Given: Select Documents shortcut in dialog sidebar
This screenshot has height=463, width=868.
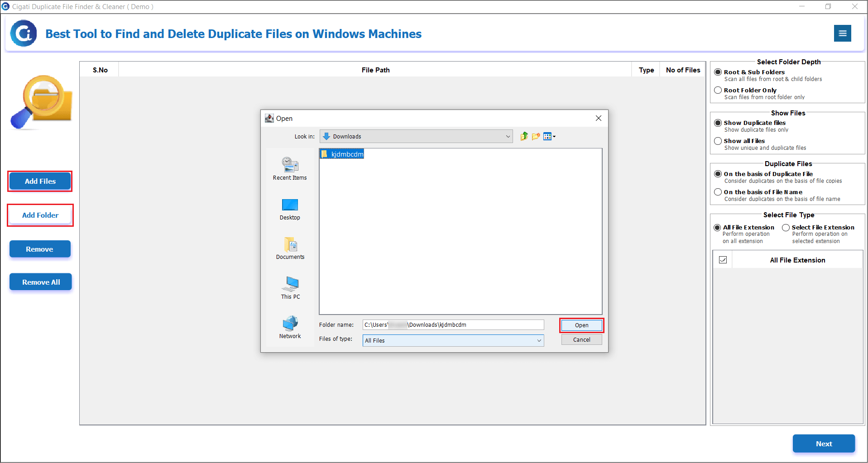Looking at the screenshot, I should [290, 248].
